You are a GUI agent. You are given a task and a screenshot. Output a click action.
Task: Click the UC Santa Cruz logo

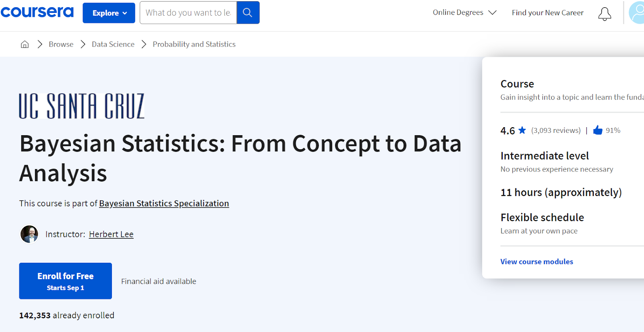82,106
